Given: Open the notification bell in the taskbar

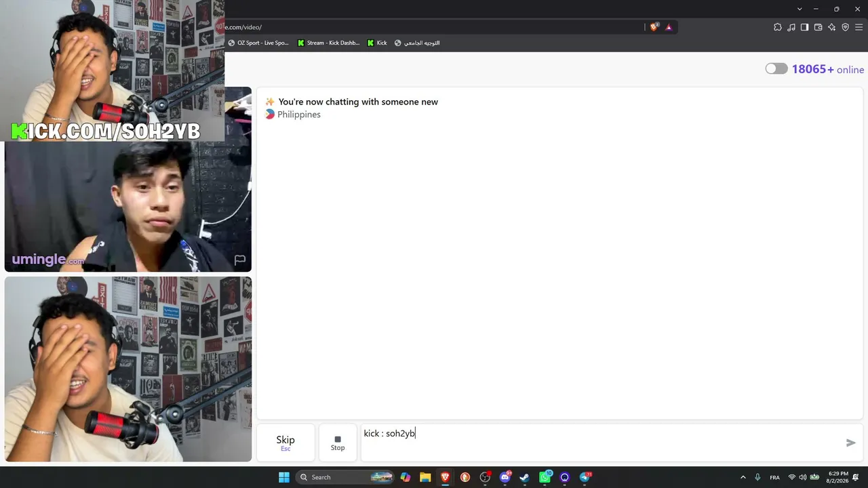Looking at the screenshot, I should 856,477.
